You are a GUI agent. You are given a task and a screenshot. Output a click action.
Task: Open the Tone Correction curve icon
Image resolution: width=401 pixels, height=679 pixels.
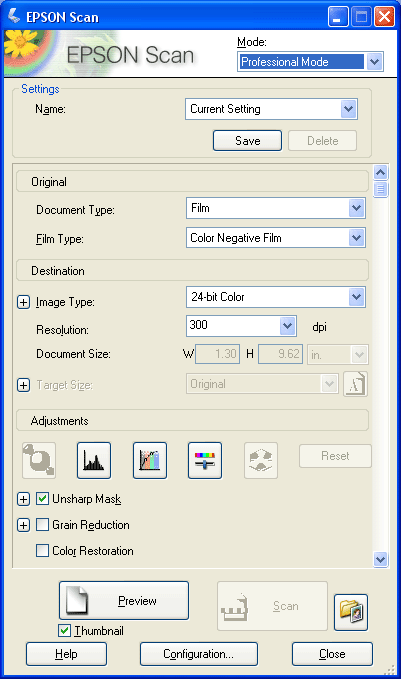(x=150, y=460)
